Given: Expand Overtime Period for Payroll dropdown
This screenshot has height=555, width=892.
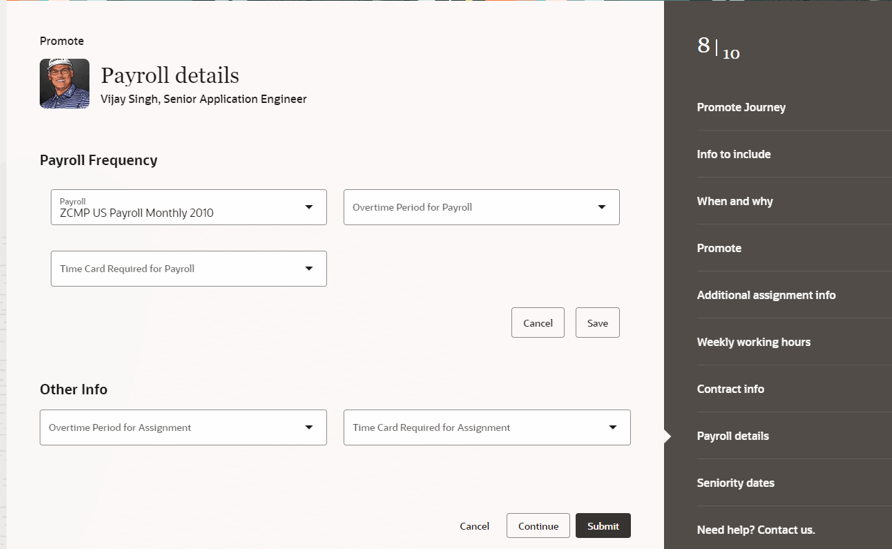Looking at the screenshot, I should coord(601,207).
